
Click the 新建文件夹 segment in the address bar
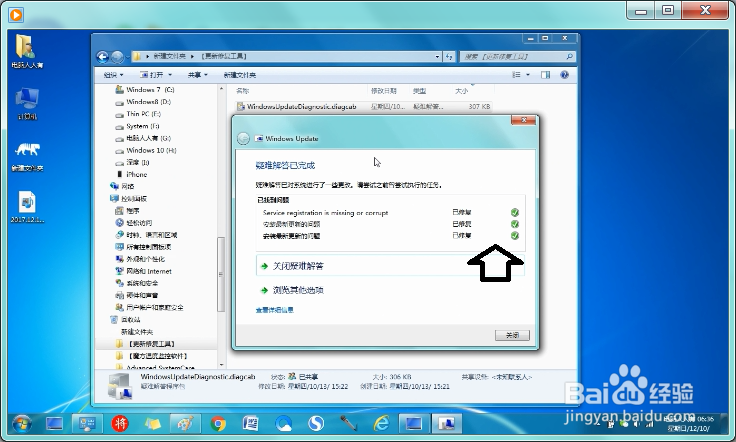tap(169, 56)
